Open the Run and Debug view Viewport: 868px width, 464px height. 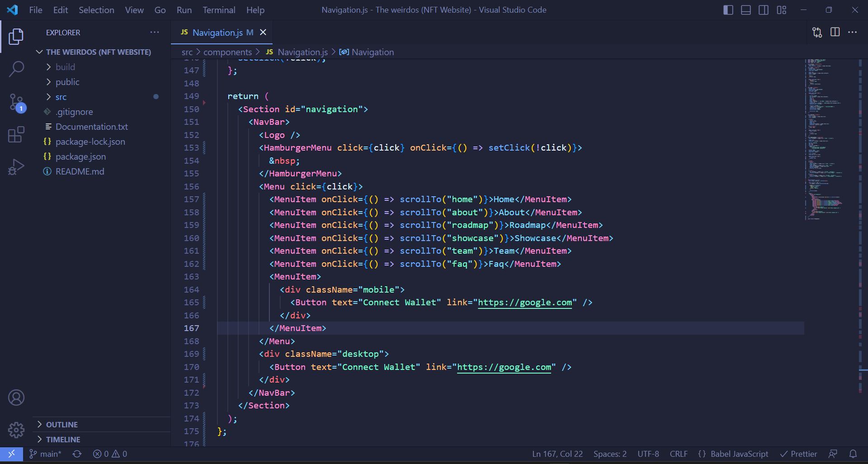[16, 166]
